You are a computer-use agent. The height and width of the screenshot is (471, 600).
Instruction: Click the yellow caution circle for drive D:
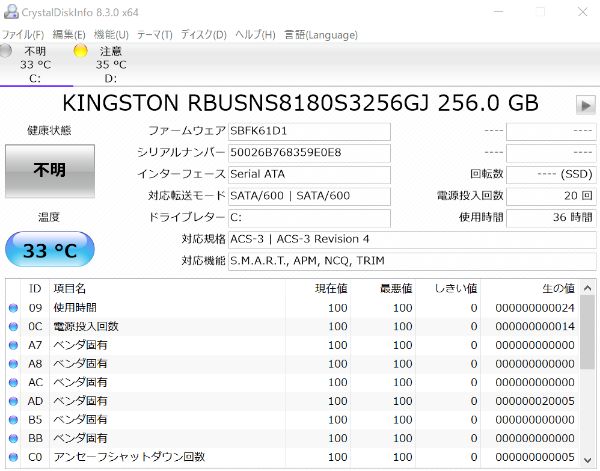tap(81, 51)
